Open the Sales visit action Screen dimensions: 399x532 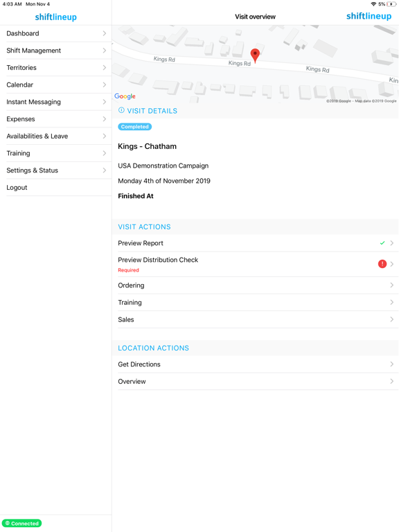(255, 319)
